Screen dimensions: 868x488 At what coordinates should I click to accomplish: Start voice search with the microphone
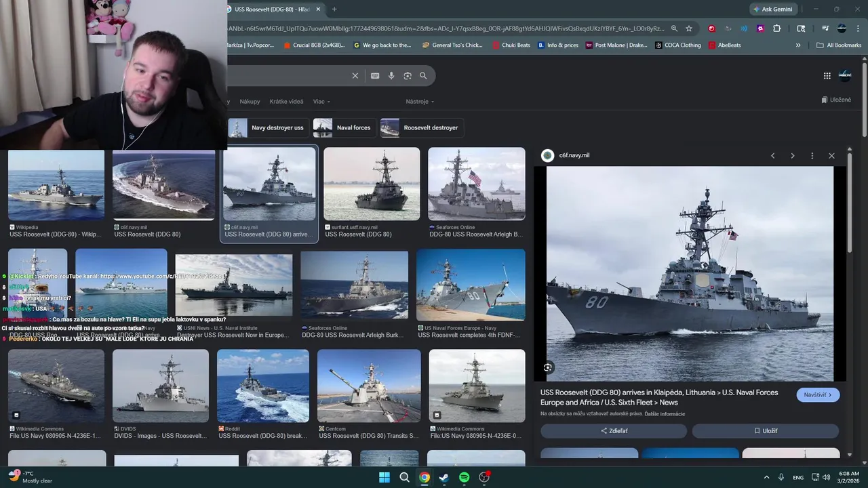(391, 76)
